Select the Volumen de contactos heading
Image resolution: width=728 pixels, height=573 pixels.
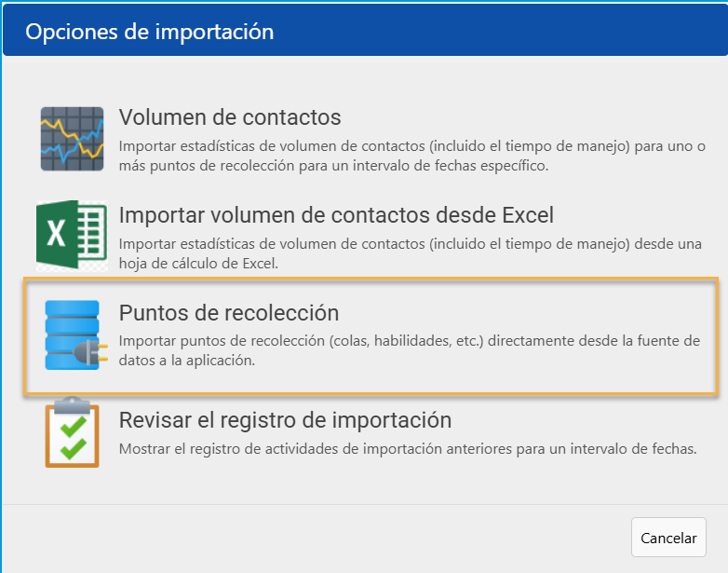pyautogui.click(x=230, y=117)
